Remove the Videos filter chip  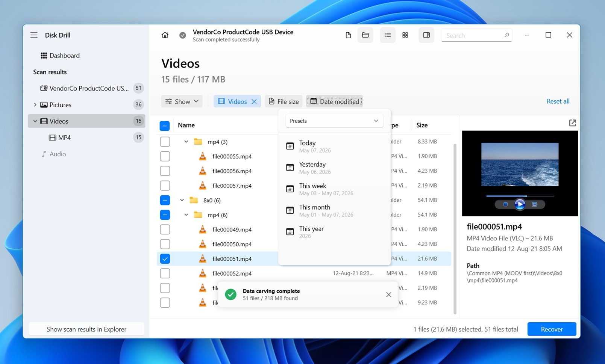pos(254,101)
